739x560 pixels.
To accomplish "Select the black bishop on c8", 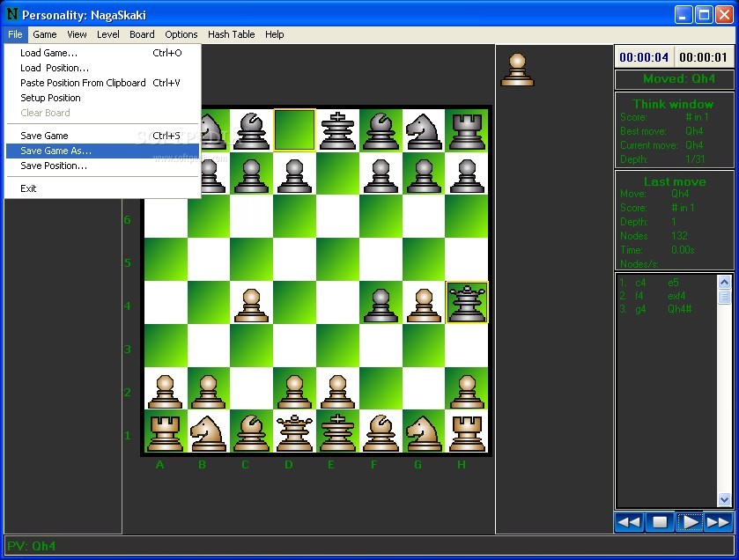I will (251, 130).
